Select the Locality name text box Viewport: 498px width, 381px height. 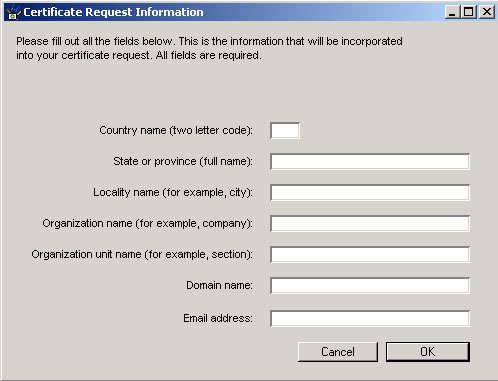(370, 192)
